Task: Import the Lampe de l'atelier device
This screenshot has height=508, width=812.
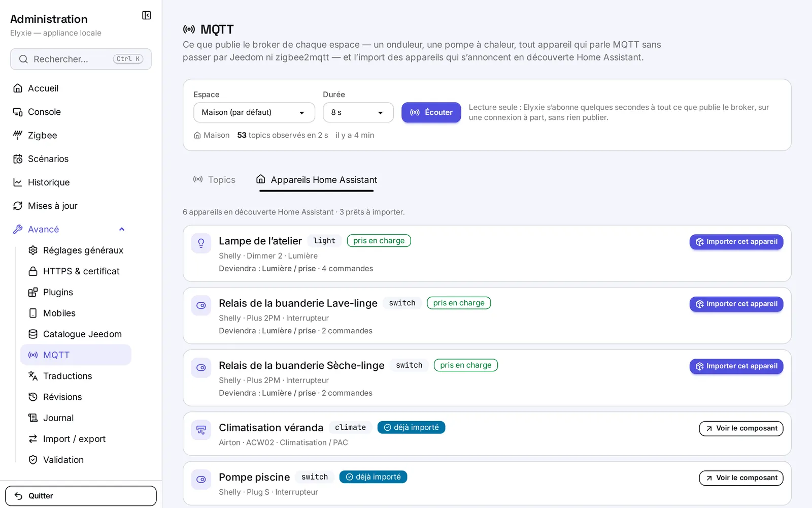Action: click(736, 242)
